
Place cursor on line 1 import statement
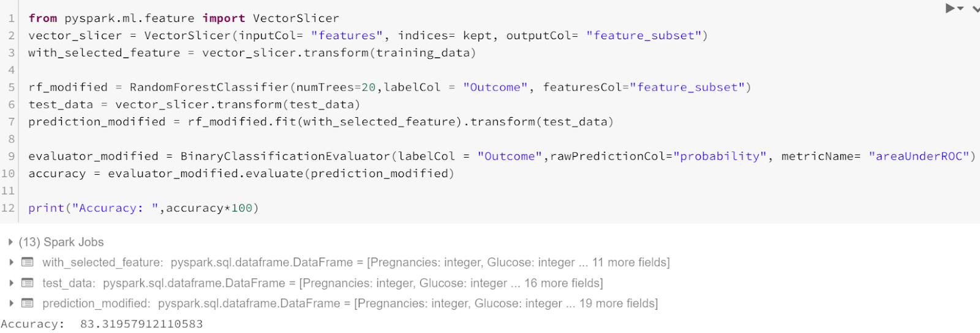coord(183,18)
